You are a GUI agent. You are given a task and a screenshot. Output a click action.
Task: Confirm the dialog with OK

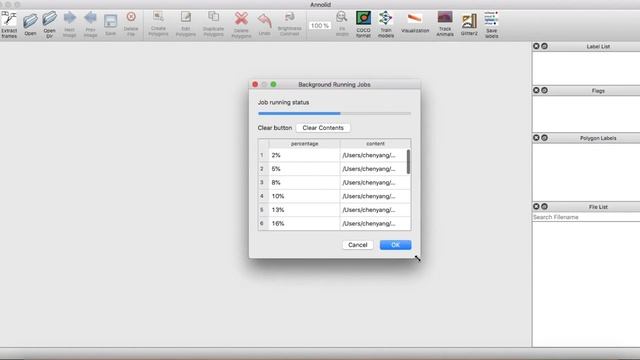pyautogui.click(x=395, y=245)
